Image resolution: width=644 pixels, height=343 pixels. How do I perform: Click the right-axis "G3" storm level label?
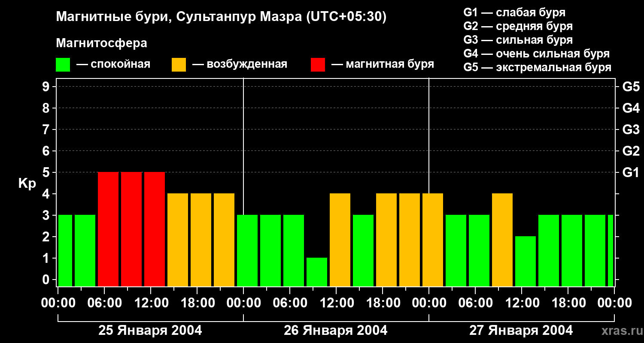(x=631, y=129)
